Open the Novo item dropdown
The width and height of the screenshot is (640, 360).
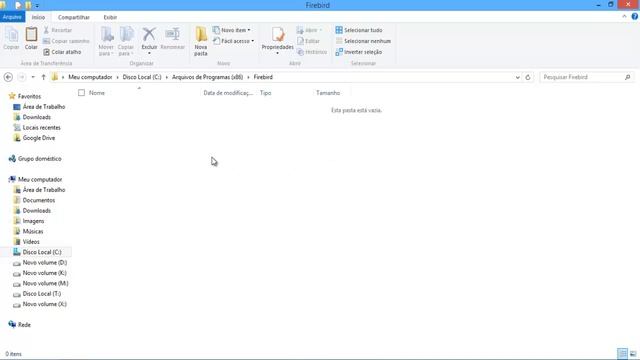[231, 30]
